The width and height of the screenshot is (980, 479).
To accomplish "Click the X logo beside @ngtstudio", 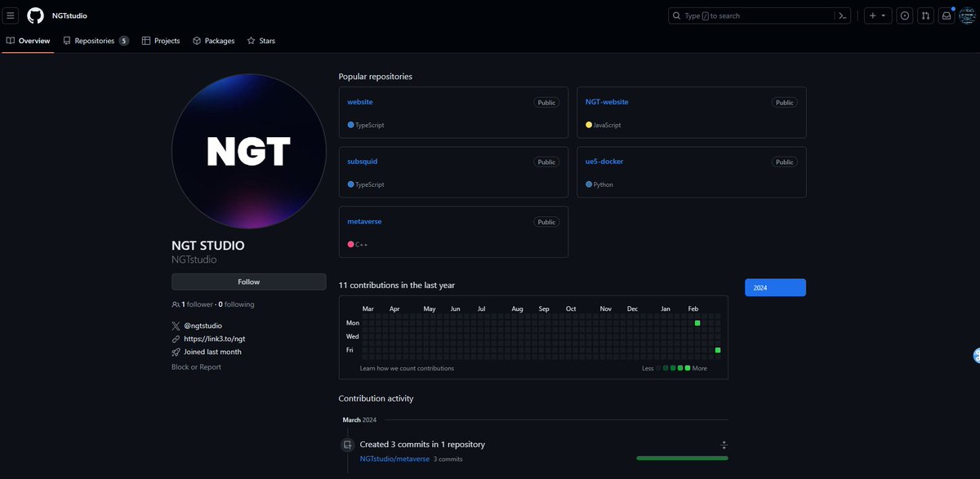I will click(x=176, y=326).
